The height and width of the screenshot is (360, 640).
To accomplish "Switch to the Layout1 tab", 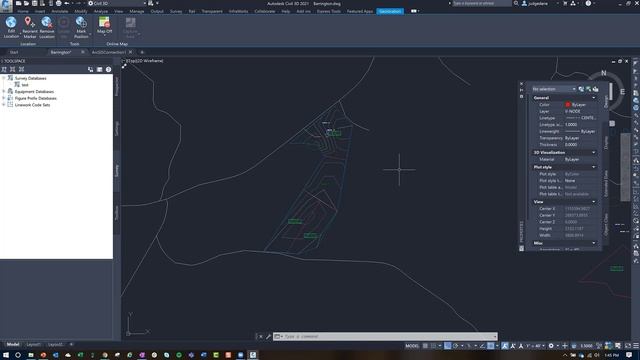I will (33, 344).
